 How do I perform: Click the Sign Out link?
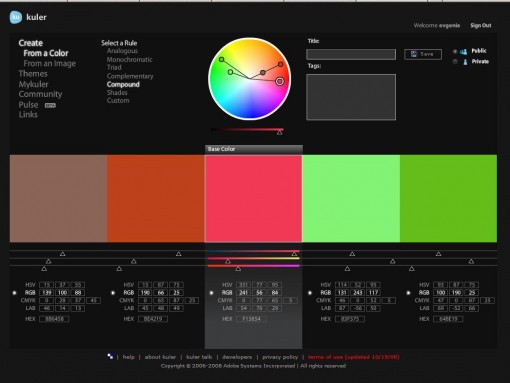point(481,26)
